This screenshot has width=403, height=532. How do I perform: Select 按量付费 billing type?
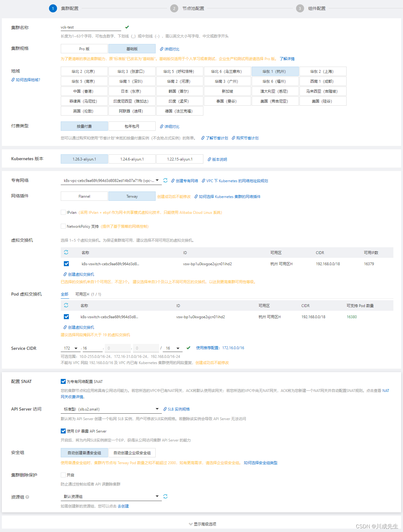(84, 126)
